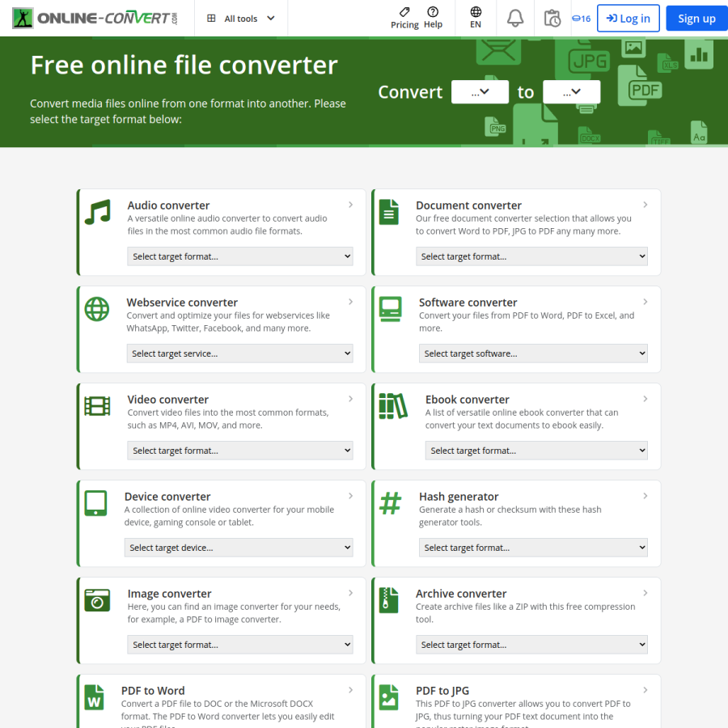Open the Select target device dropdown
This screenshot has height=728, width=728.
pyautogui.click(x=239, y=548)
